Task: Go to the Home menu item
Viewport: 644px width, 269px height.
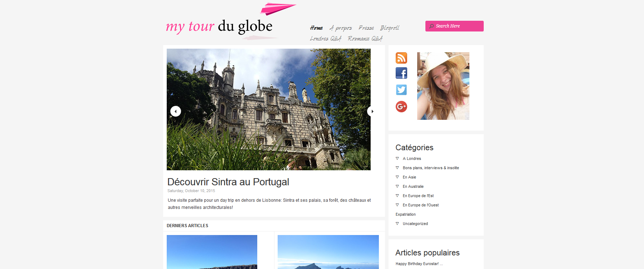Action: point(316,28)
